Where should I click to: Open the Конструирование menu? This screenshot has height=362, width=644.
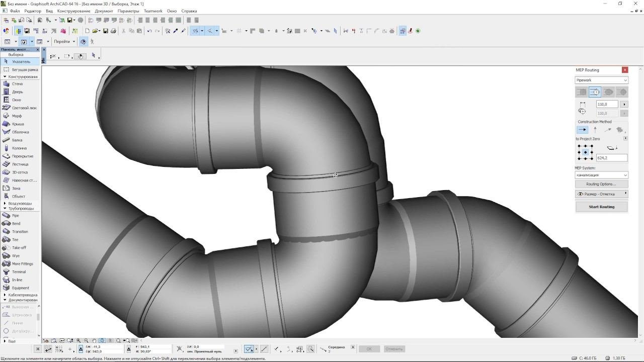[73, 11]
